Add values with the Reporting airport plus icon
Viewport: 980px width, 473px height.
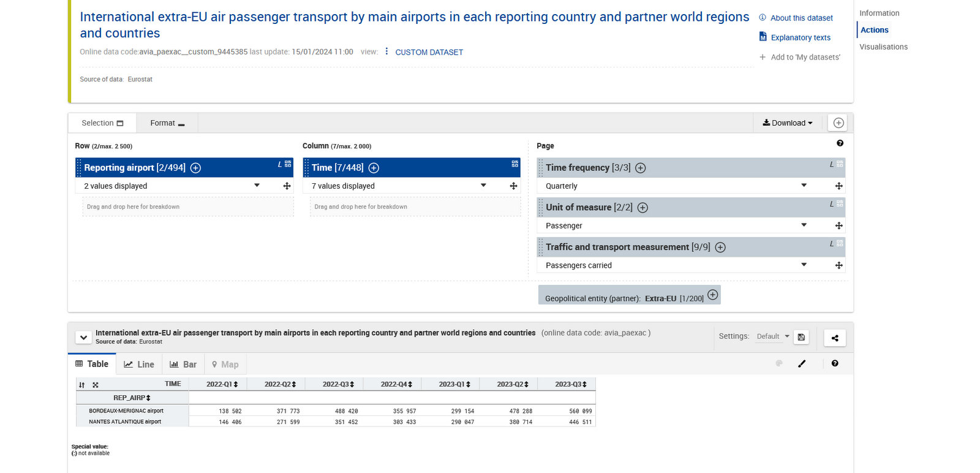pyautogui.click(x=195, y=168)
